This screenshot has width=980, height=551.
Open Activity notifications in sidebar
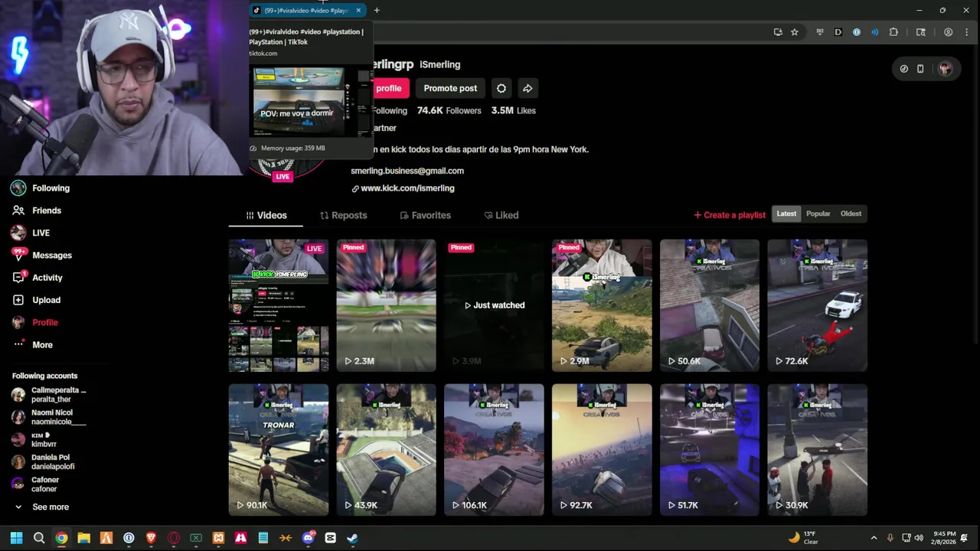[x=37, y=278]
